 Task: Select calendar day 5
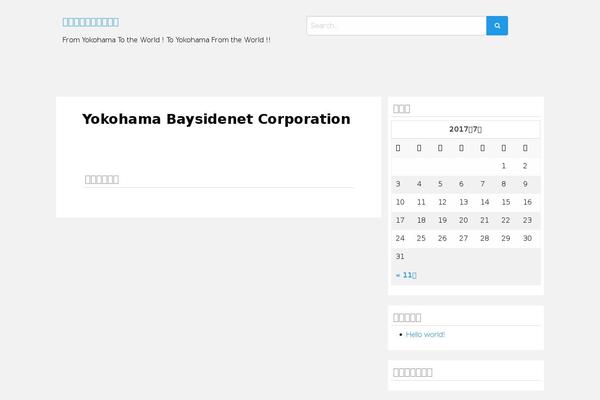click(440, 184)
